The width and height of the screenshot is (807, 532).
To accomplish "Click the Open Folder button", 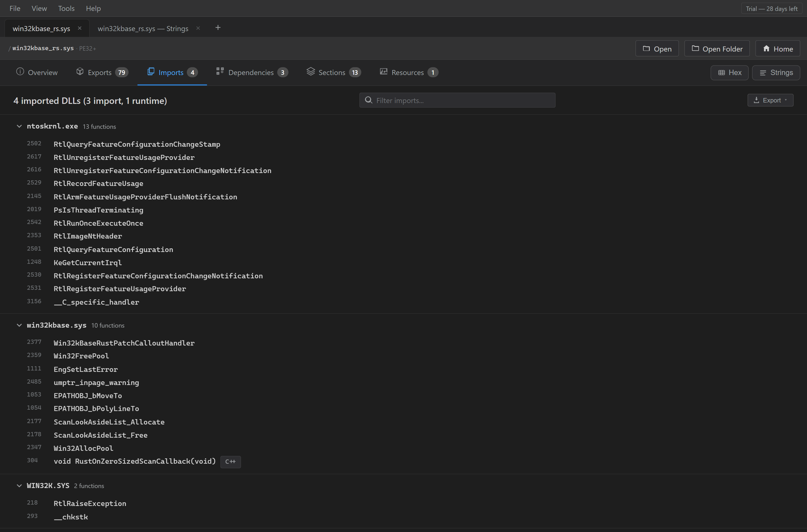I will [x=717, y=48].
